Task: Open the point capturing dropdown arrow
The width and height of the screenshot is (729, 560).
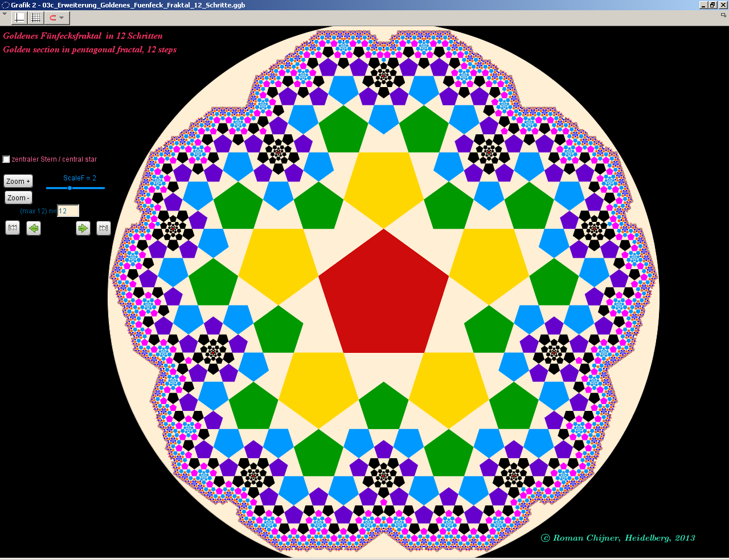Action: (62, 18)
